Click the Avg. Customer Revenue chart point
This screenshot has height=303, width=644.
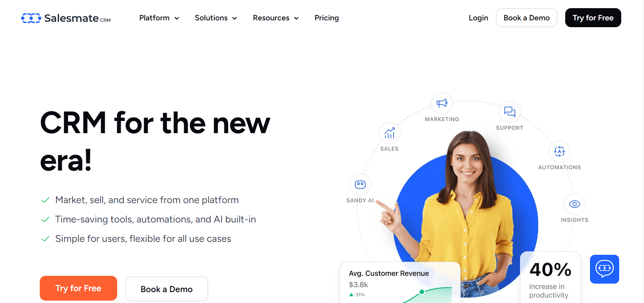pos(422,292)
